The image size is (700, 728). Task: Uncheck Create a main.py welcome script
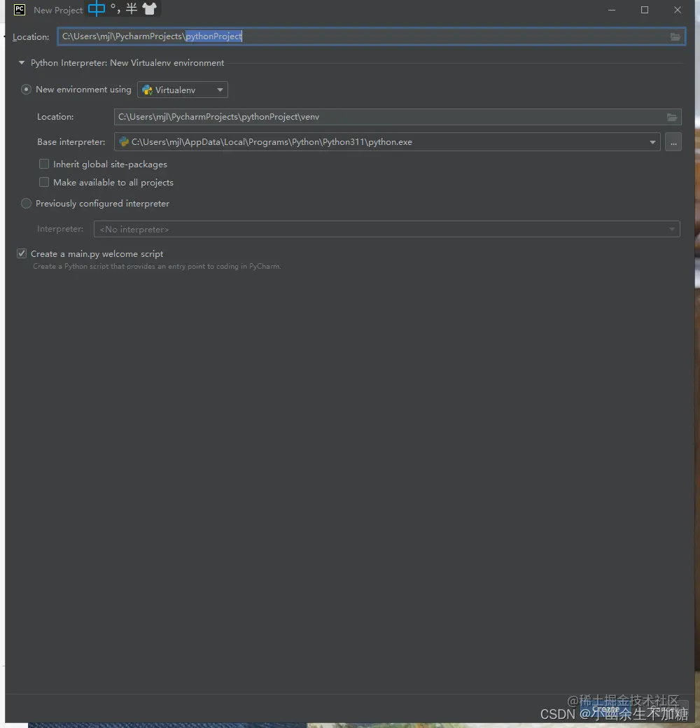[22, 253]
